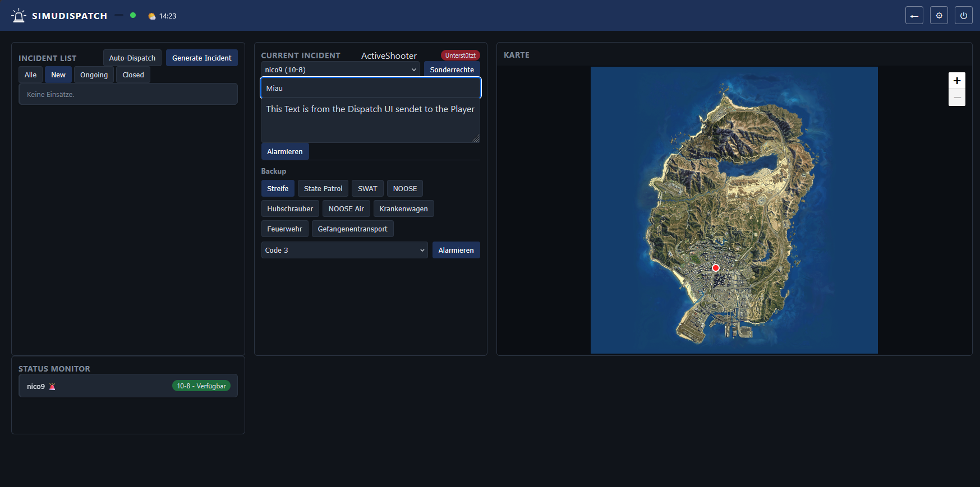Click the Unterstützt status badge
Screen dimensions: 980x487
(x=461, y=55)
